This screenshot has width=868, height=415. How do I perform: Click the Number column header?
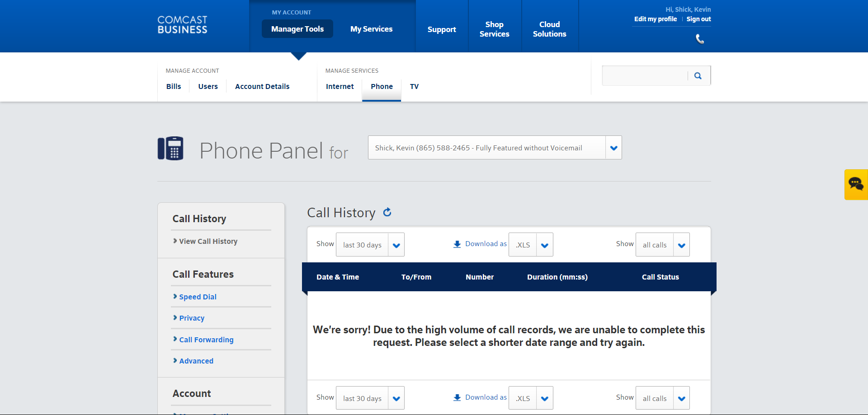pyautogui.click(x=480, y=277)
